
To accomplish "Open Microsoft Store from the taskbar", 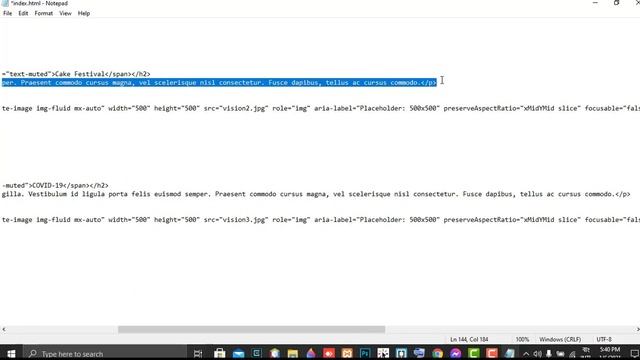I will 220,353.
